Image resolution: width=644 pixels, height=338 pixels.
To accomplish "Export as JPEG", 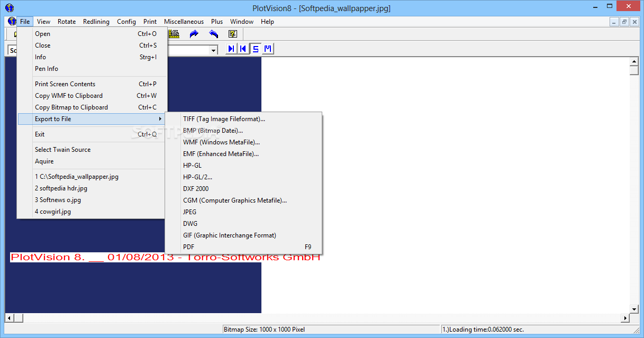I will pyautogui.click(x=243, y=212).
